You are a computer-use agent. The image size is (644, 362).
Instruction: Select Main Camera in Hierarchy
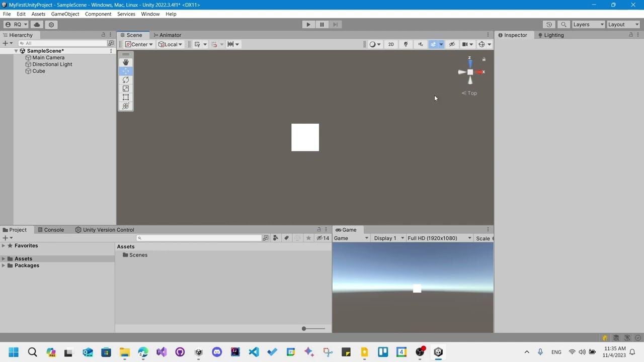pyautogui.click(x=48, y=58)
